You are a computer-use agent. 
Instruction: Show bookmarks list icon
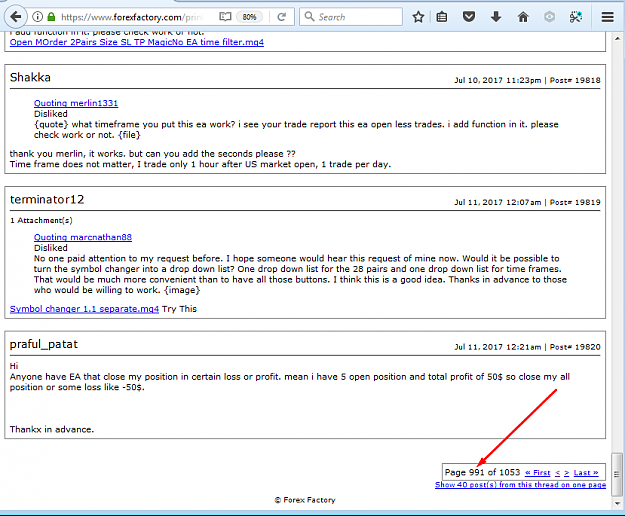[442, 17]
